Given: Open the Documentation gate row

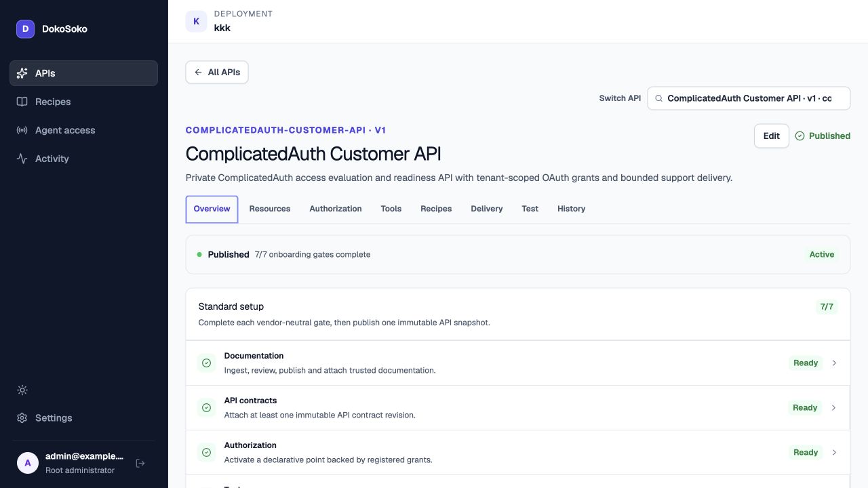Looking at the screenshot, I should tap(518, 363).
